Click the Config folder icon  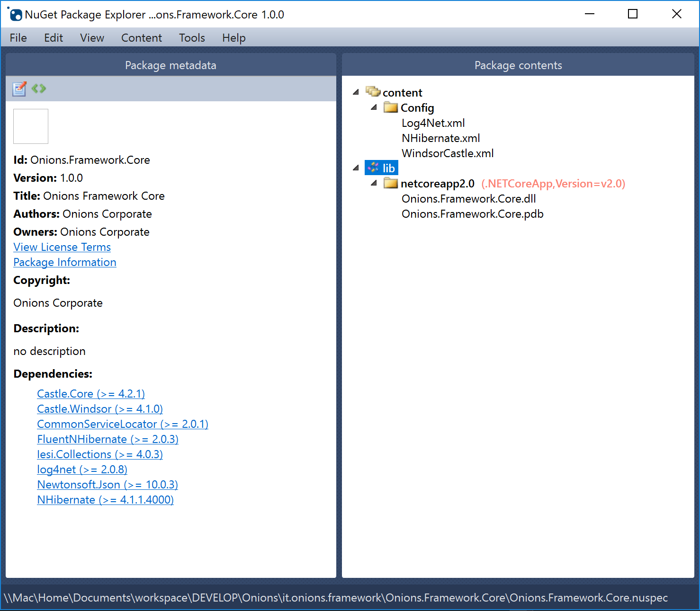click(391, 107)
